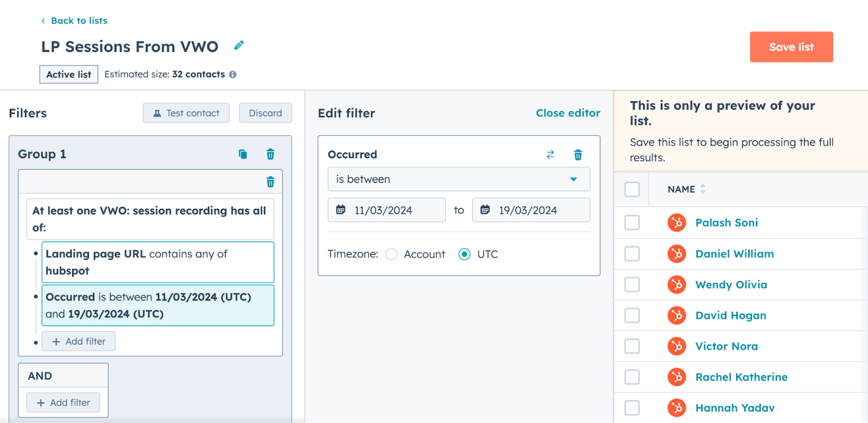Click the HubSpot avatar for Hannah Yadav
This screenshot has width=868, height=423.
click(676, 408)
